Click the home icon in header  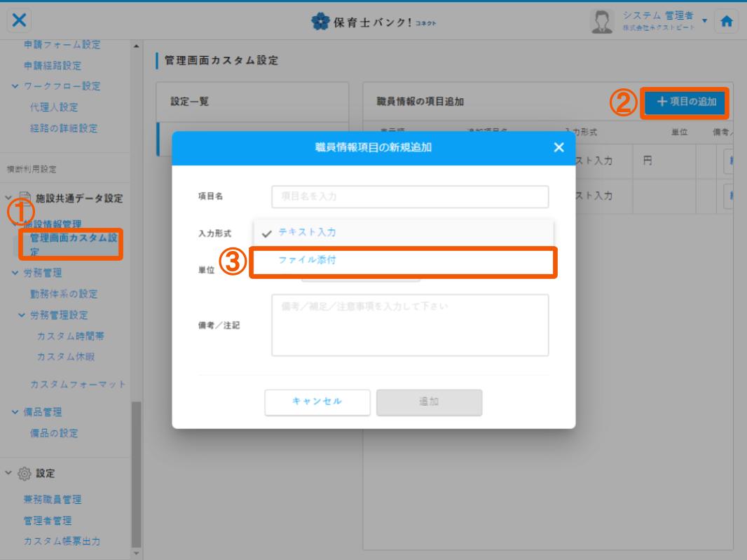click(x=727, y=21)
